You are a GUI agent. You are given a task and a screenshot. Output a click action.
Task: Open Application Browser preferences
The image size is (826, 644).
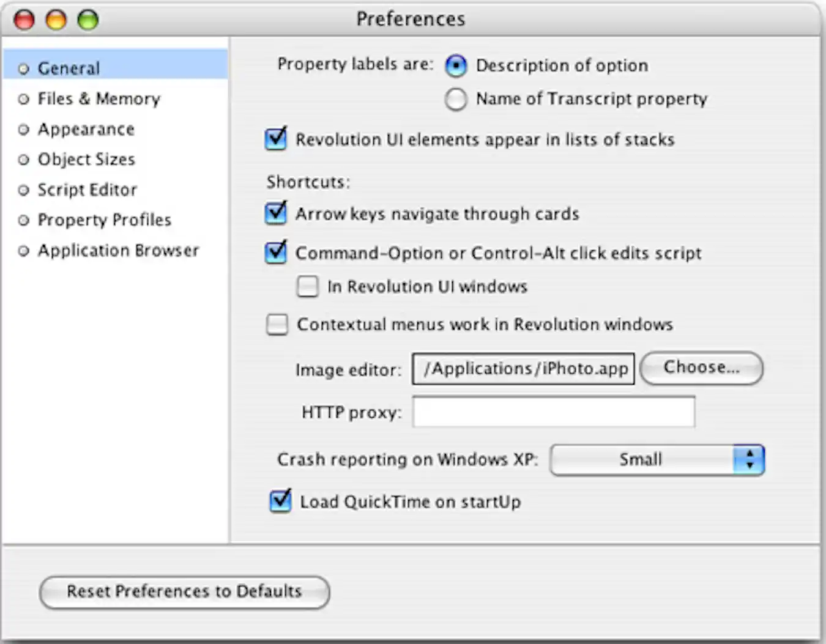click(x=118, y=250)
